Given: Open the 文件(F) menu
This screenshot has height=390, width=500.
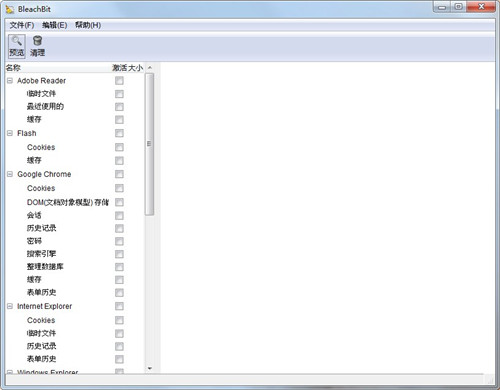Looking at the screenshot, I should 22,25.
